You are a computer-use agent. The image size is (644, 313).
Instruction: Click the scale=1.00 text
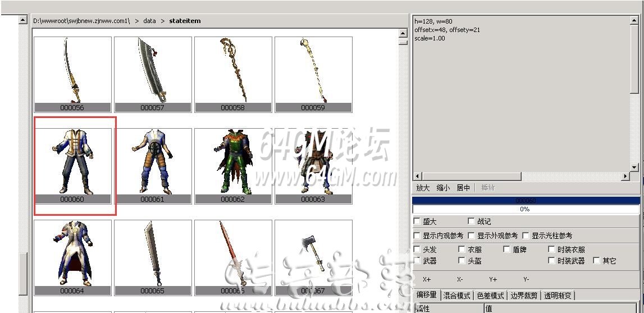point(430,38)
